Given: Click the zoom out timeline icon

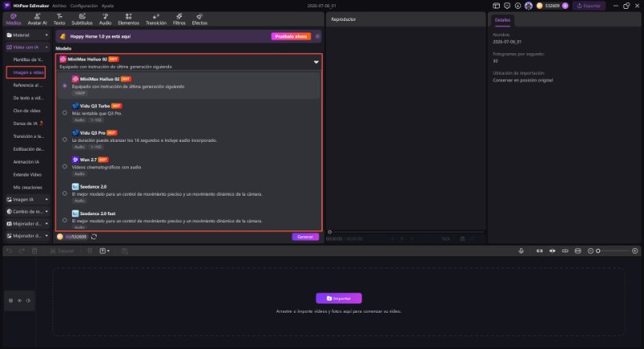Looking at the screenshot, I should coord(591,251).
